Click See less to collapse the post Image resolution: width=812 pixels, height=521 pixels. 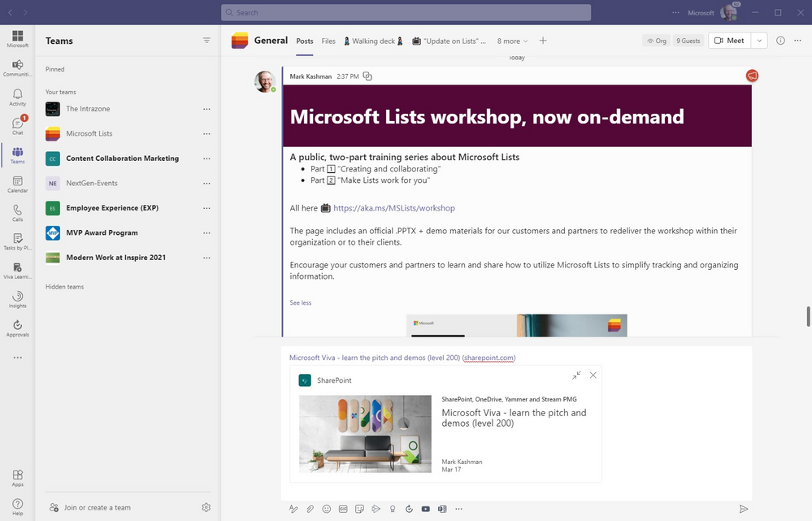point(300,302)
